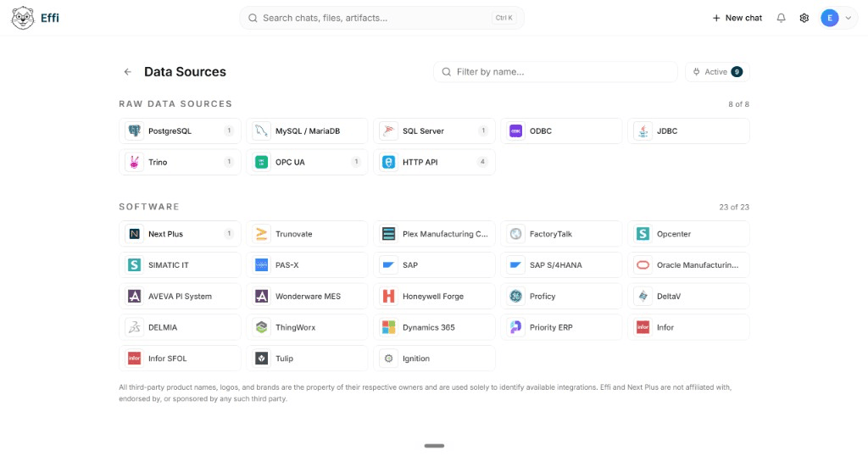This screenshot has height=456, width=868.
Task: Click the MySQL / MariaDB icon
Action: pyautogui.click(x=261, y=131)
